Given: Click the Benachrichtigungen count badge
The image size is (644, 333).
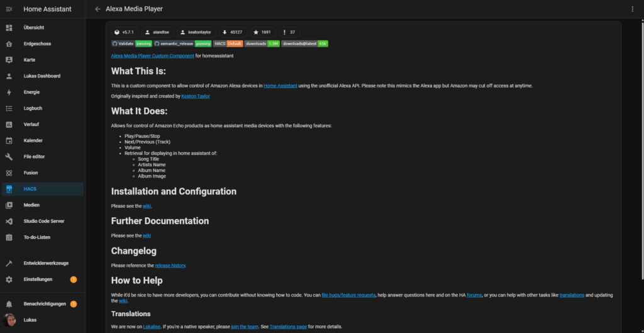Looking at the screenshot, I should [x=74, y=304].
